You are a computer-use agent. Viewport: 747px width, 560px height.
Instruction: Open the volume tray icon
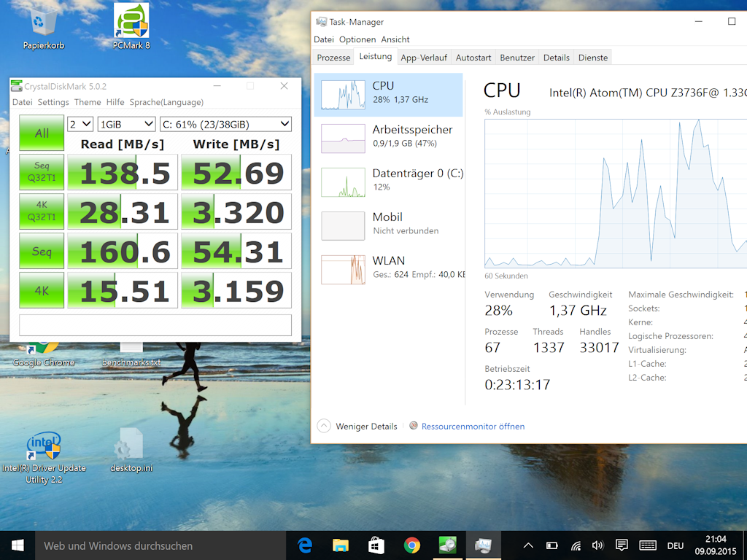click(597, 545)
